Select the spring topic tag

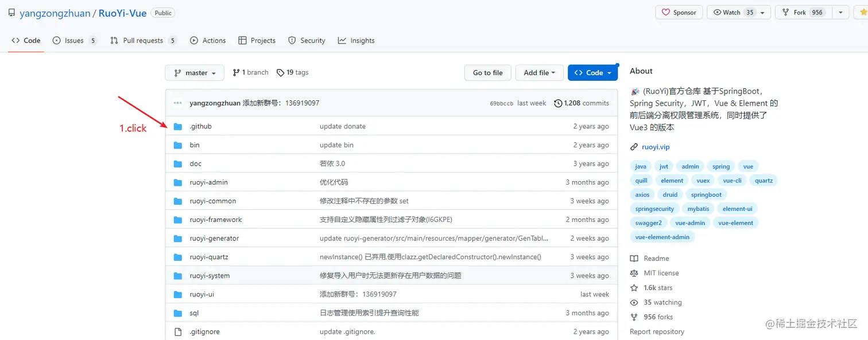coord(721,166)
